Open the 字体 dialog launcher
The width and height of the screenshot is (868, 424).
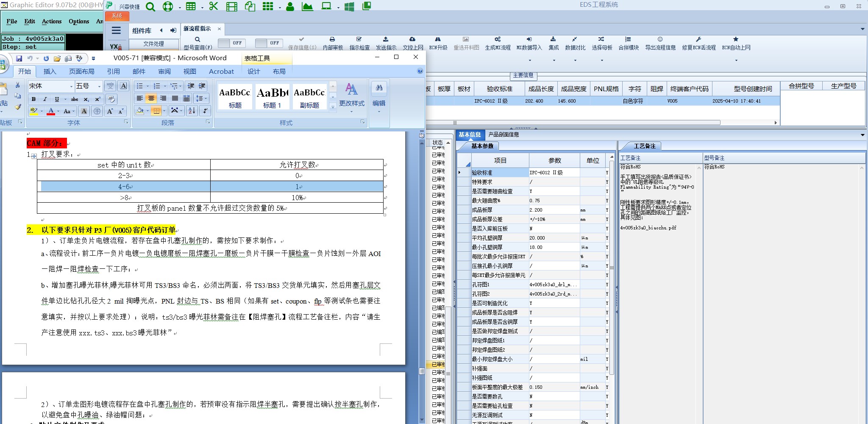[126, 122]
